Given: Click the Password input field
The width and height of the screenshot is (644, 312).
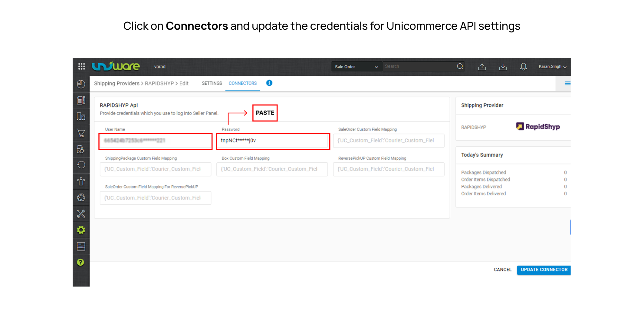Looking at the screenshot, I should (x=273, y=141).
